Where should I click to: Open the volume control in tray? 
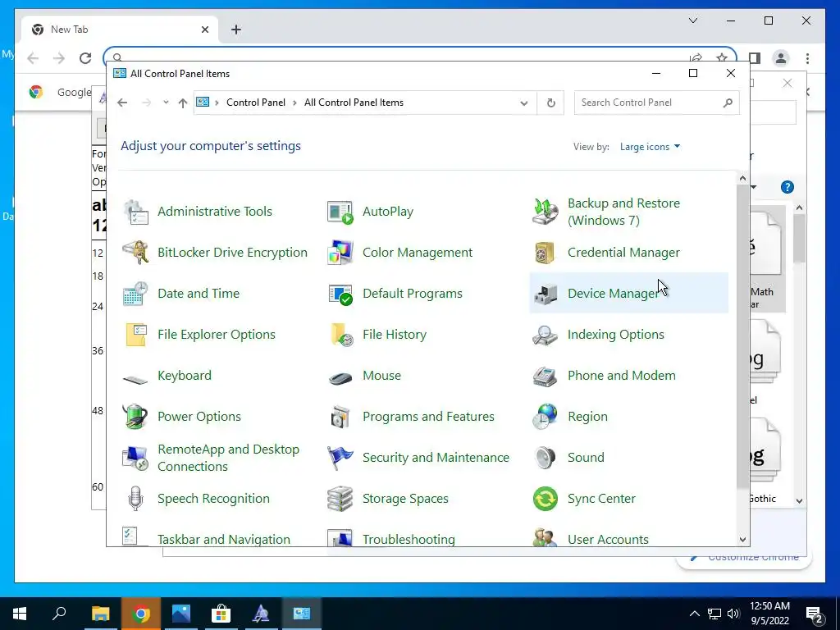[x=733, y=614]
